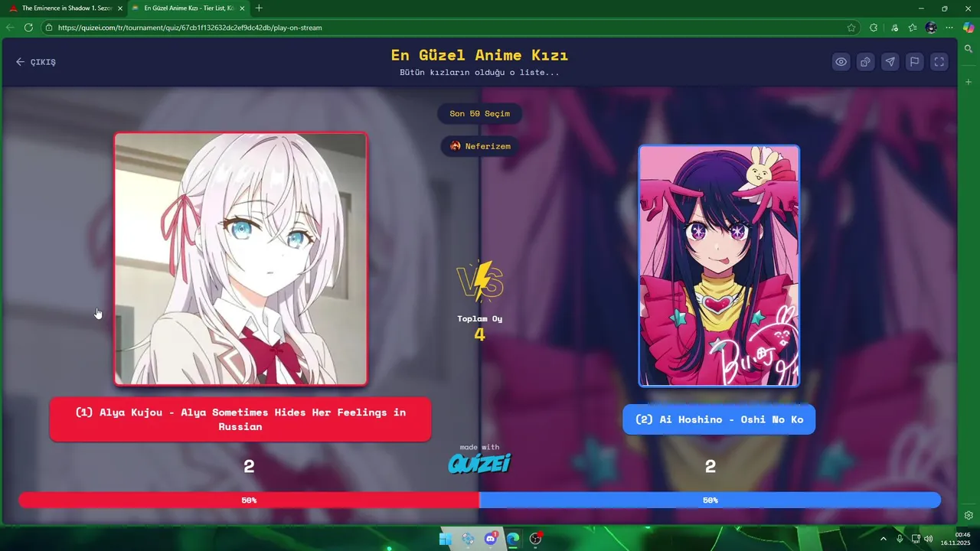Image resolution: width=980 pixels, height=551 pixels.
Task: Open the browser extensions puzzle icon
Action: pos(874,28)
